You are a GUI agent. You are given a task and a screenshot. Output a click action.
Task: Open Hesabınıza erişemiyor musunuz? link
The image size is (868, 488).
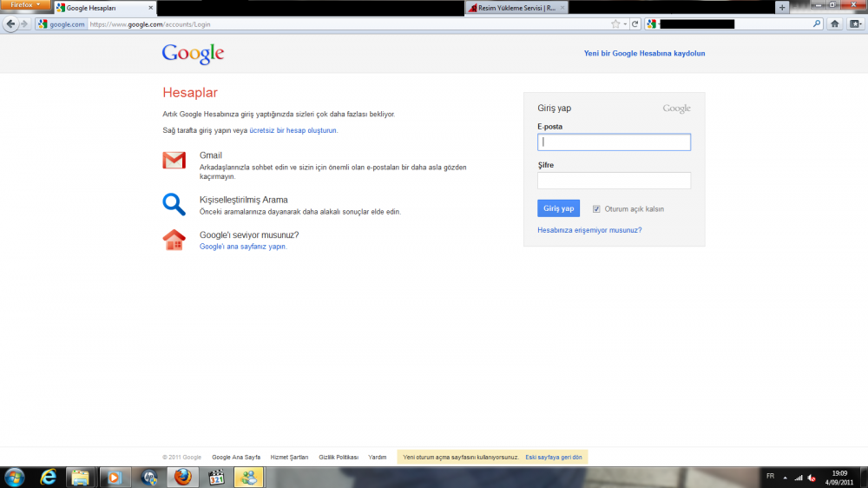589,230
